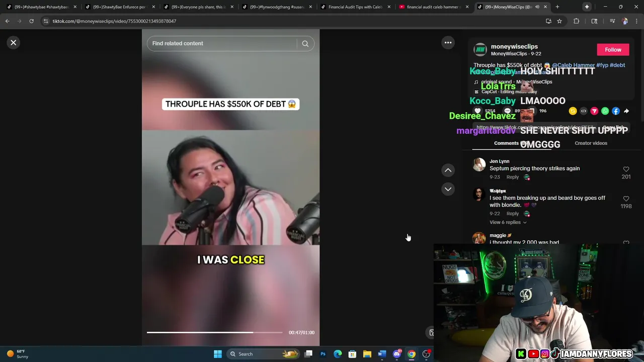Switch to Creator videos tab

[591, 143]
